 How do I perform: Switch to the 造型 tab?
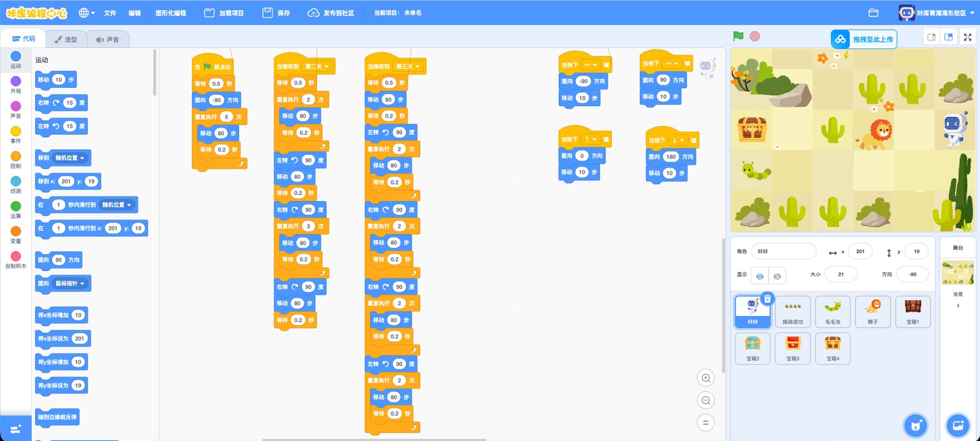(66, 39)
